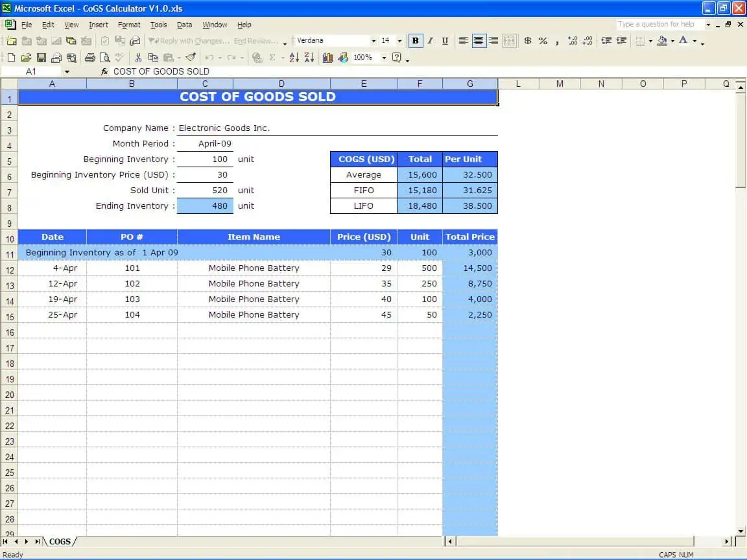Screen dimensions: 747x560
Task: Open the Insert menu
Action: click(x=98, y=25)
